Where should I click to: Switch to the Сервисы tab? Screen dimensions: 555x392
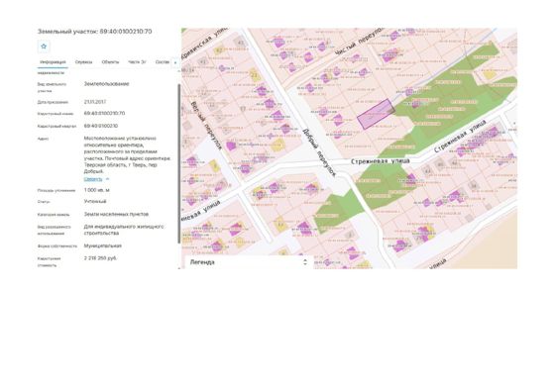pos(83,62)
